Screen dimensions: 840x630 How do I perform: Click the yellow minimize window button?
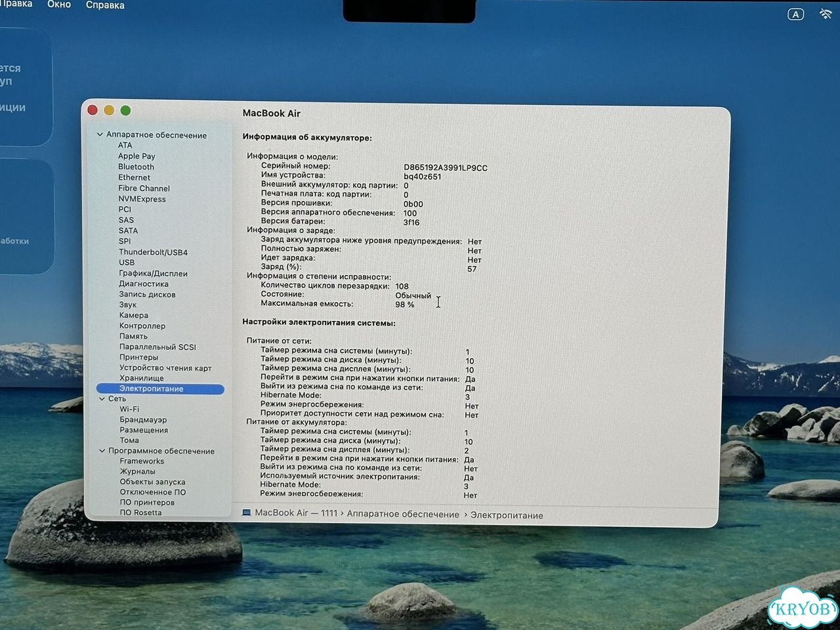(109, 110)
